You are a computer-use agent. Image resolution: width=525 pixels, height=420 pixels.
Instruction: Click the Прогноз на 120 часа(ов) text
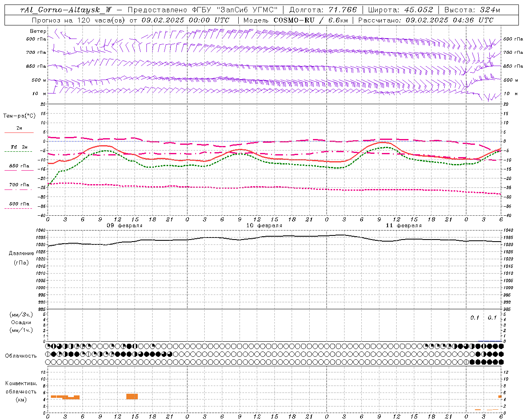click(x=79, y=20)
